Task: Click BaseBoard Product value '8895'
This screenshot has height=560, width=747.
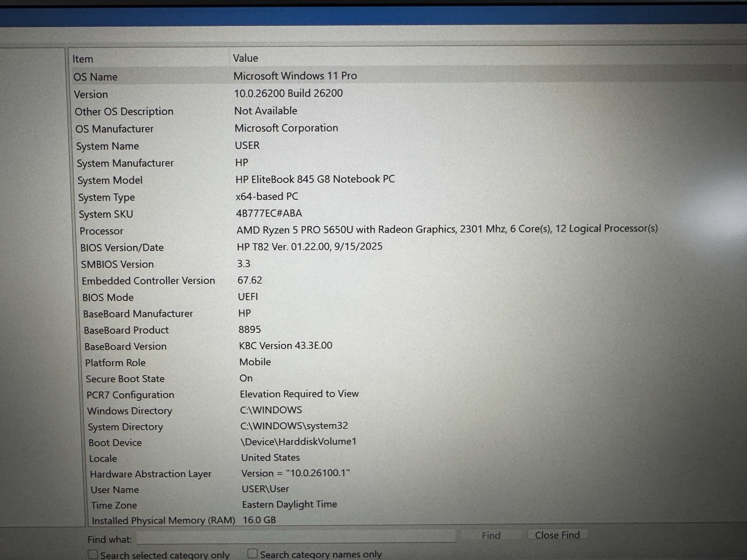Action: coord(250,329)
